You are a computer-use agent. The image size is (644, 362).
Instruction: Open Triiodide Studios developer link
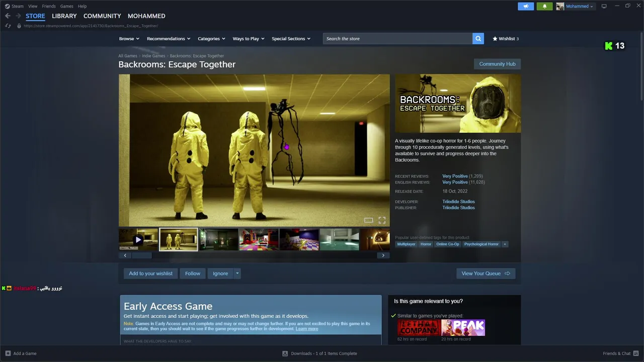click(458, 202)
